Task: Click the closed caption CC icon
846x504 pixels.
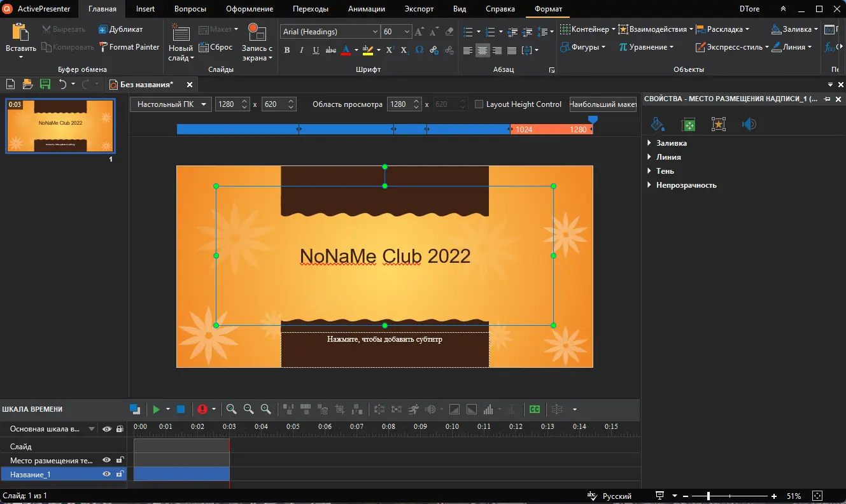Action: coord(535,409)
